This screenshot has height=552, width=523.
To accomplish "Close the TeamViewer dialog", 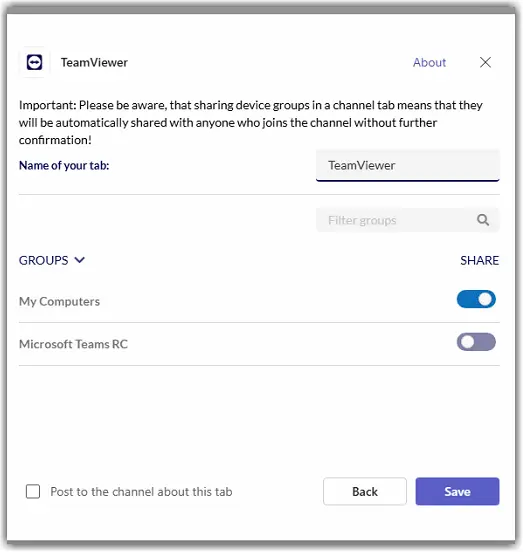I will (x=485, y=62).
